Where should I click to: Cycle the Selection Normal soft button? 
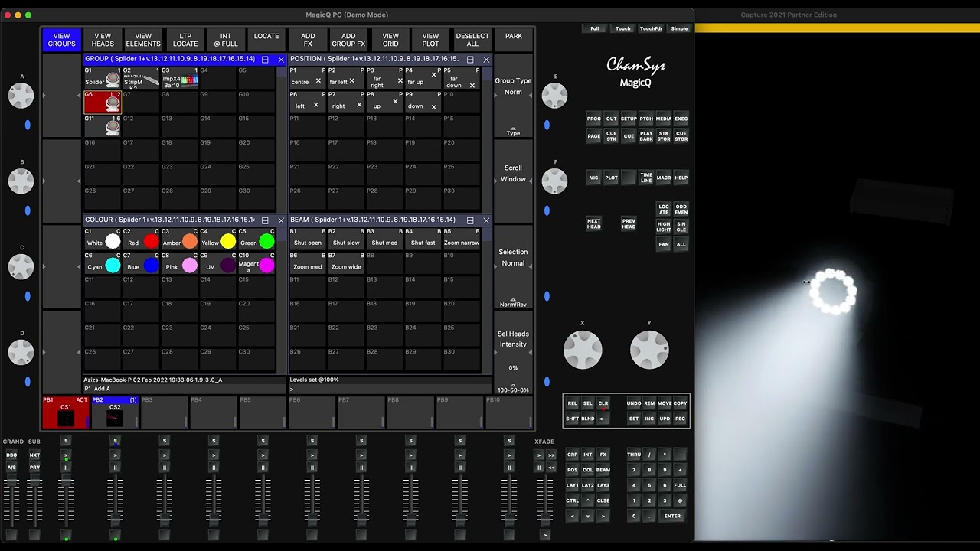[513, 267]
